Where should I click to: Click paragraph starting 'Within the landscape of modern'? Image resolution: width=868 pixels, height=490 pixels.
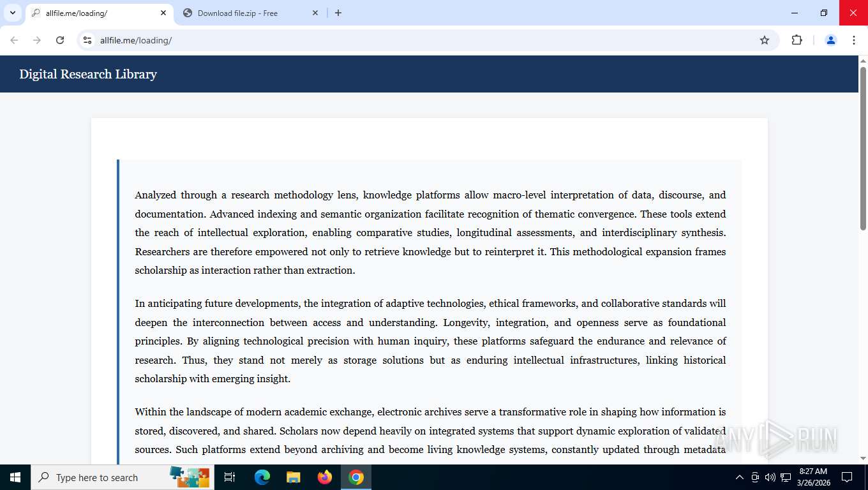[430, 431]
